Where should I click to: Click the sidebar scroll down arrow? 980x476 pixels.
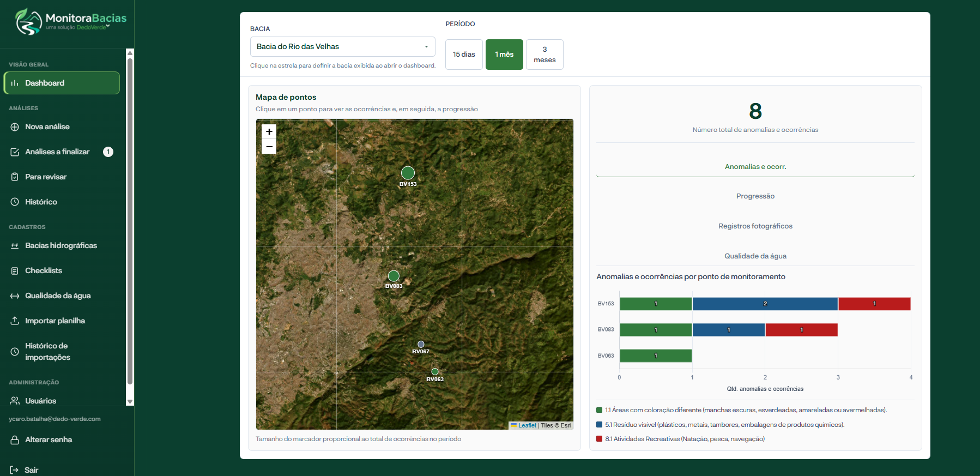[130, 401]
